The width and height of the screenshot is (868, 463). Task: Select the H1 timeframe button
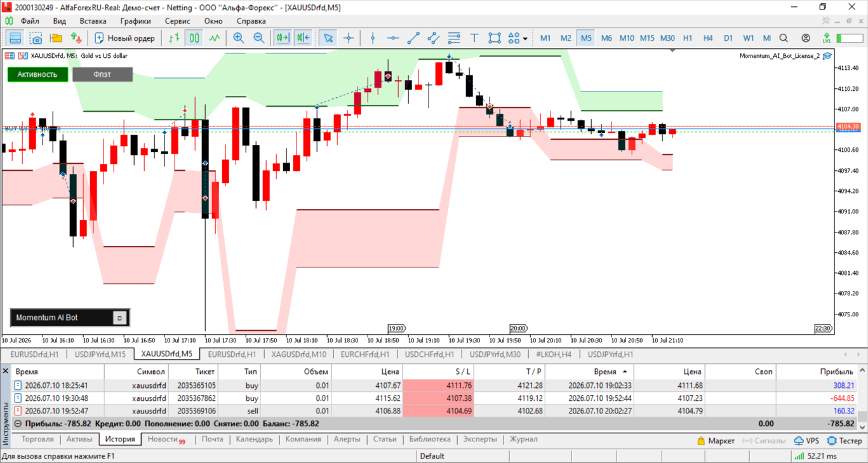point(688,38)
